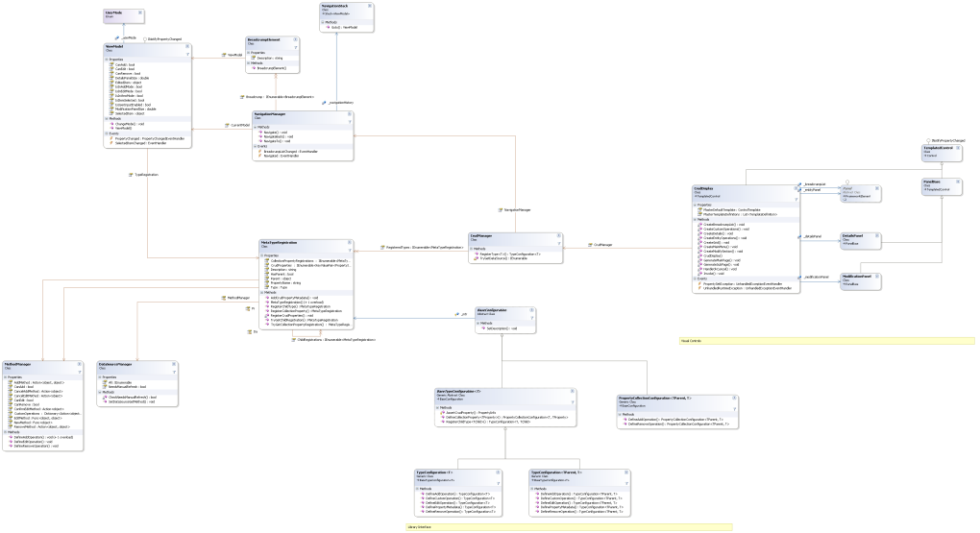Viewport: 980px width, 533px height.
Task: Collapse the Methods section in MetaTypeRegistration
Action: pyautogui.click(x=262, y=293)
